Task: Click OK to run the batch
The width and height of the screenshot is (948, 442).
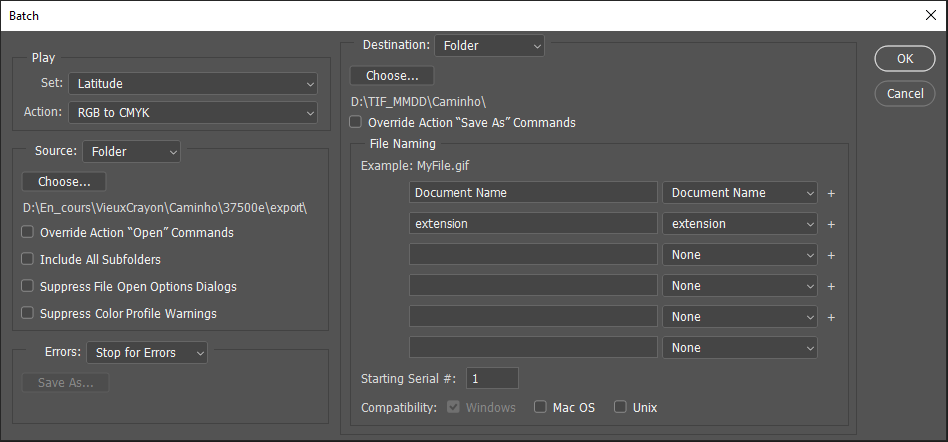Action: (904, 59)
